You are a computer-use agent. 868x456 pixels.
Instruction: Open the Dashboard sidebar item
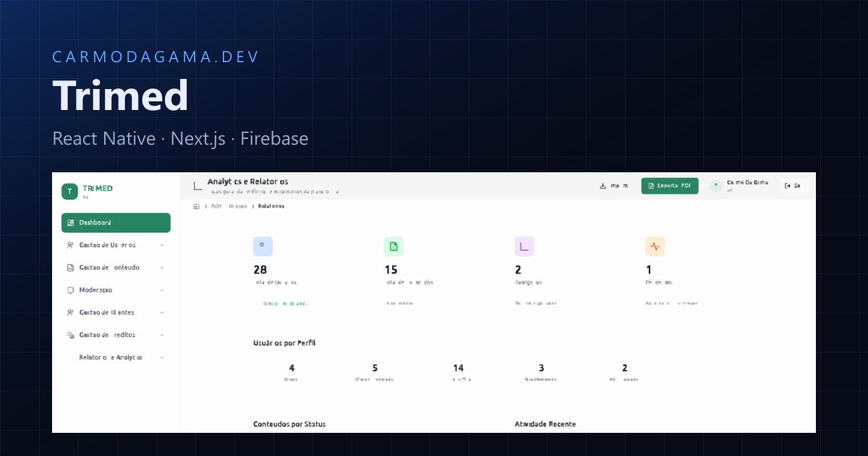click(x=116, y=223)
